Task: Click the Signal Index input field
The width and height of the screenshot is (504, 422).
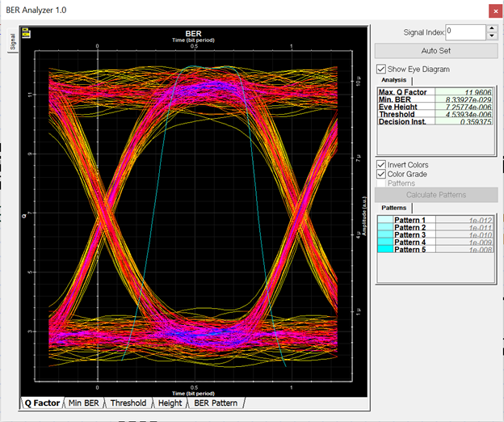Action: coord(464,32)
